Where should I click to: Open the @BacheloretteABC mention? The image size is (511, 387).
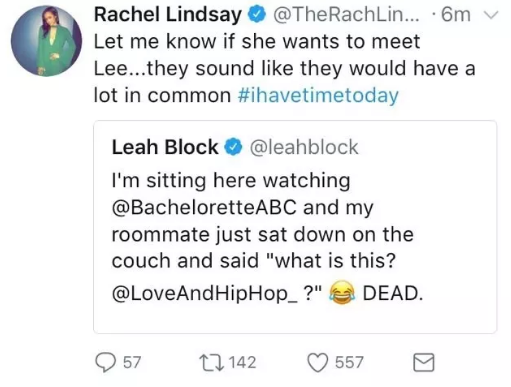(x=204, y=207)
